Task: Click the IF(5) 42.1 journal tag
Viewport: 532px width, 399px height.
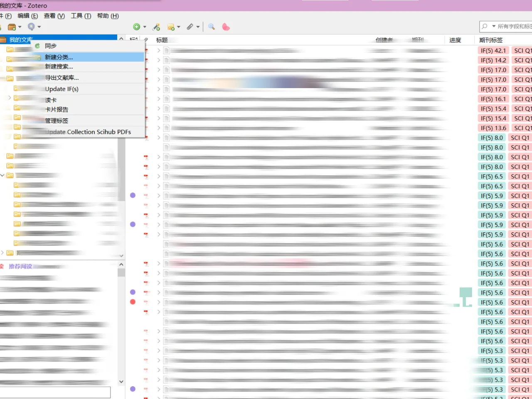Action: tap(493, 50)
